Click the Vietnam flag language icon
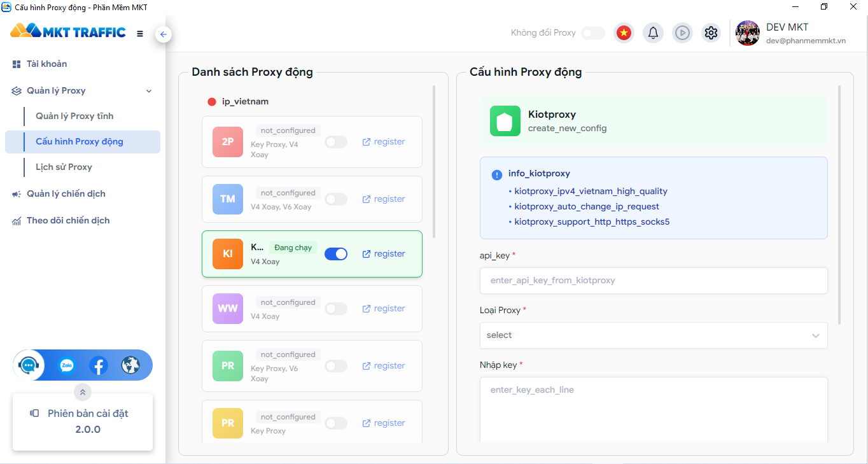 click(x=624, y=33)
